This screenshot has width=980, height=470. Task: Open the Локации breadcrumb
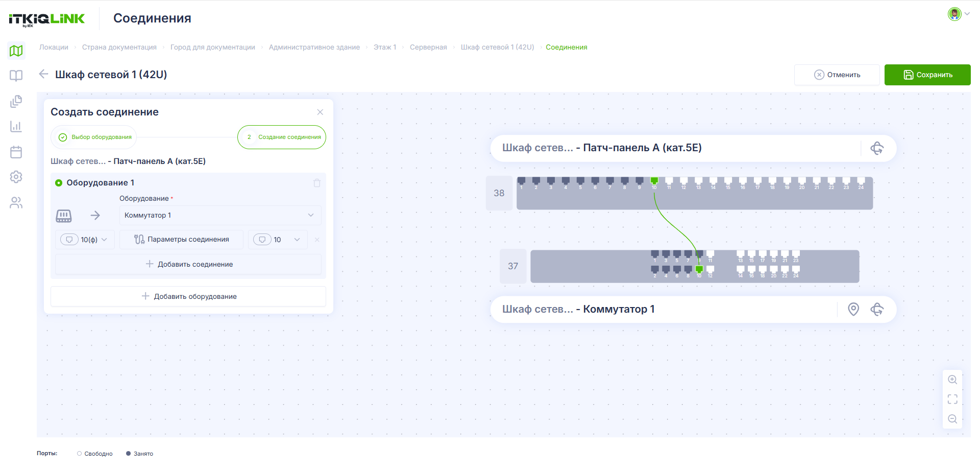tap(54, 47)
